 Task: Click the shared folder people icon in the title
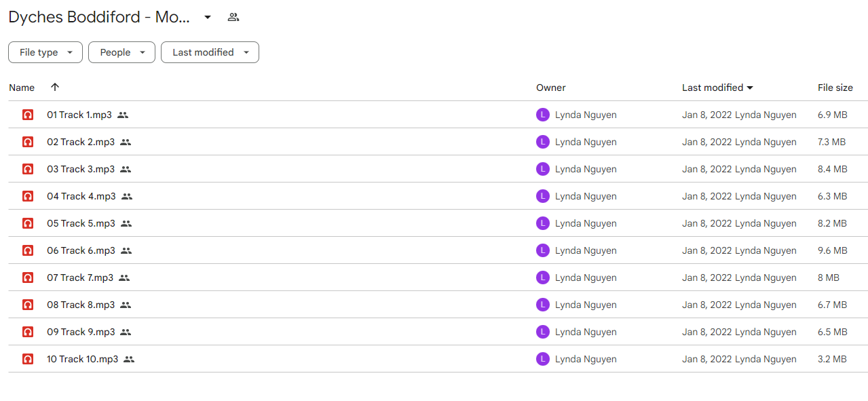tap(233, 17)
